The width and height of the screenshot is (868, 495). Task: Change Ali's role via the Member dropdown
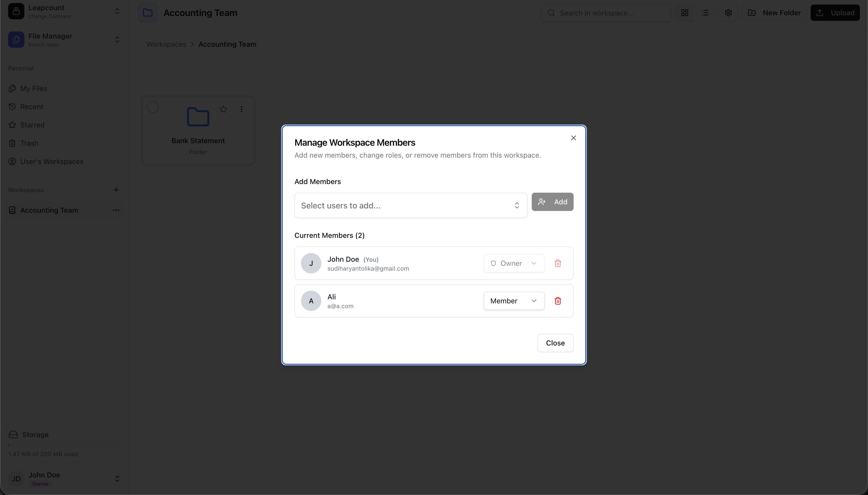[x=513, y=301]
